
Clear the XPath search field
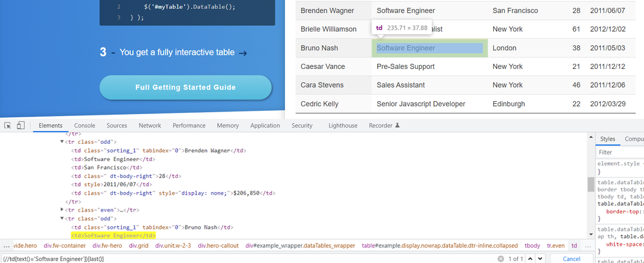pyautogui.click(x=500, y=258)
